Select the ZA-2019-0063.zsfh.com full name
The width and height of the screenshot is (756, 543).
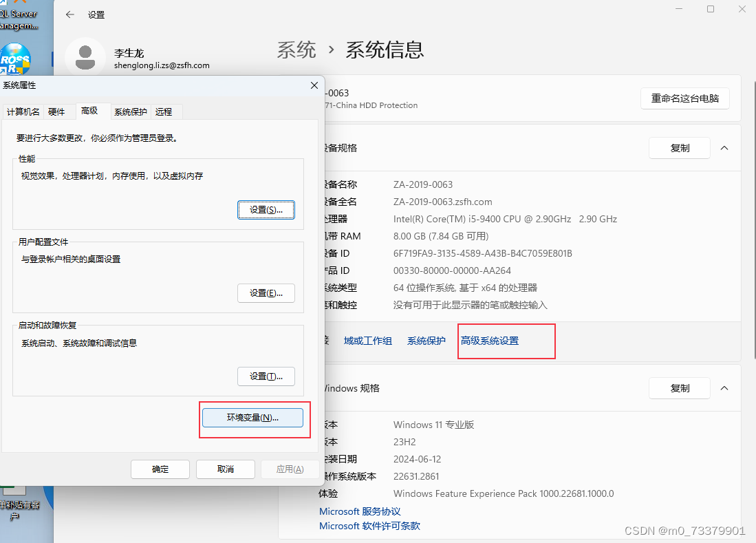442,202
